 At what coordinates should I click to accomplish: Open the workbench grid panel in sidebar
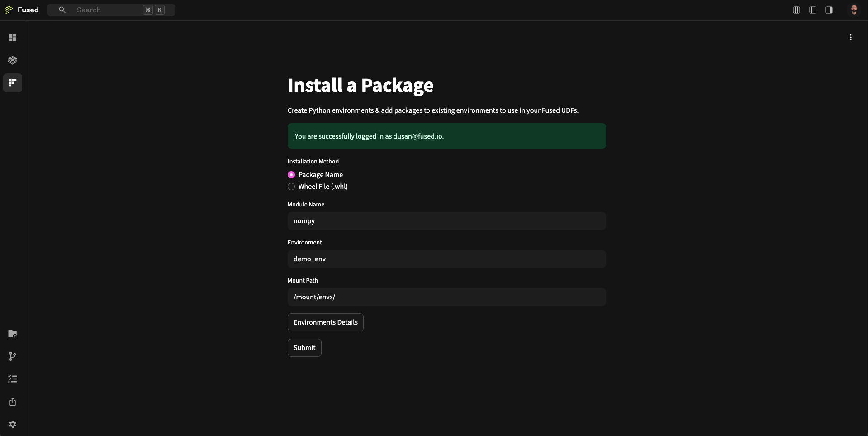tap(12, 38)
